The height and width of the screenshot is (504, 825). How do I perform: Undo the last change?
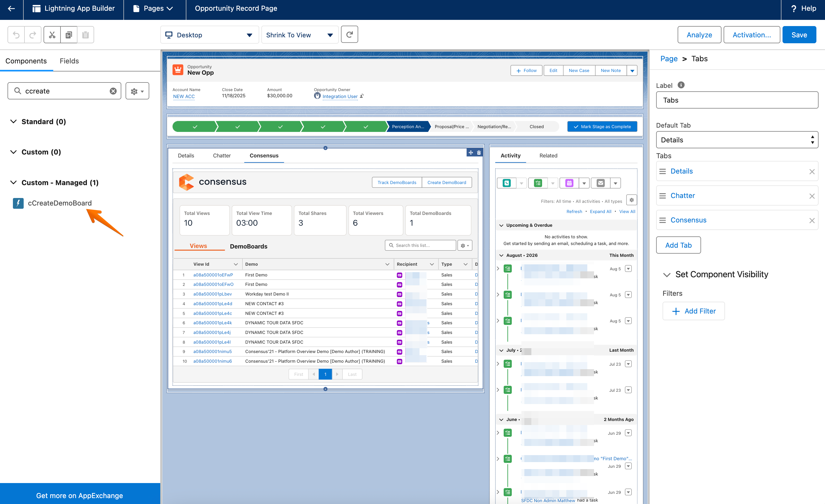(16, 35)
